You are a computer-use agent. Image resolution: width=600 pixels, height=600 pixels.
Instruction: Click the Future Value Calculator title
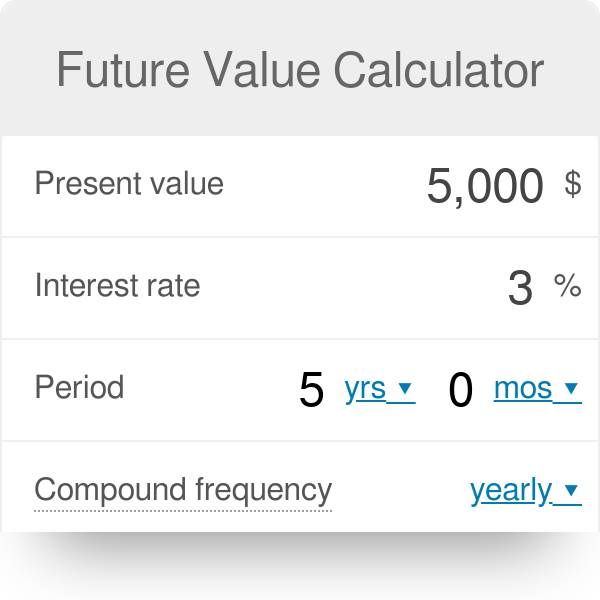300,70
